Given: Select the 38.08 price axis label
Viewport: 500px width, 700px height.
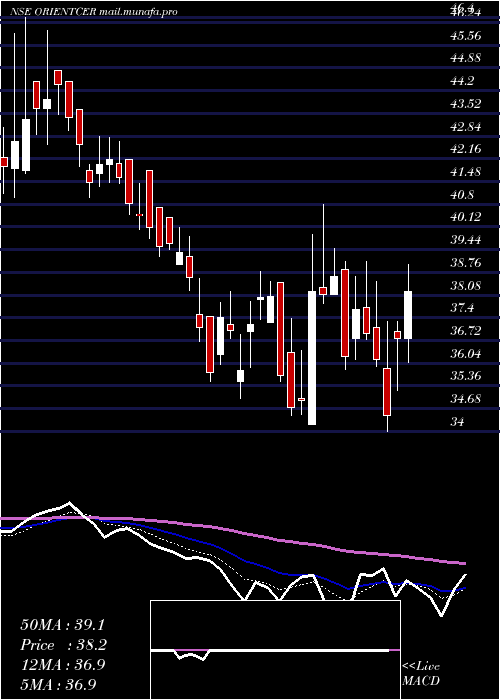Looking at the screenshot, I should (466, 285).
